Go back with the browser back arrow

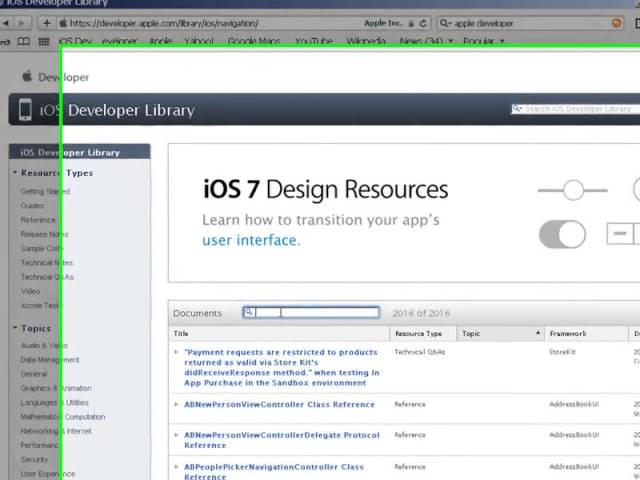[6, 23]
